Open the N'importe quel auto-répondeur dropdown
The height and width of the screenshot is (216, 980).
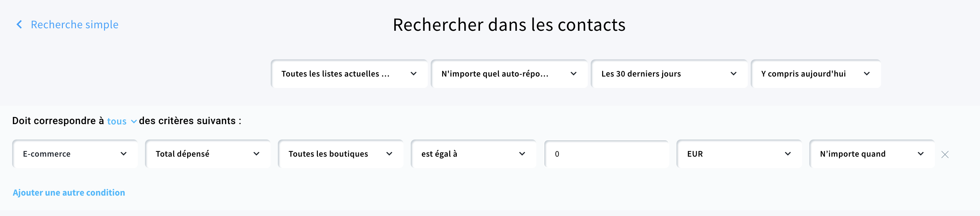tap(509, 74)
